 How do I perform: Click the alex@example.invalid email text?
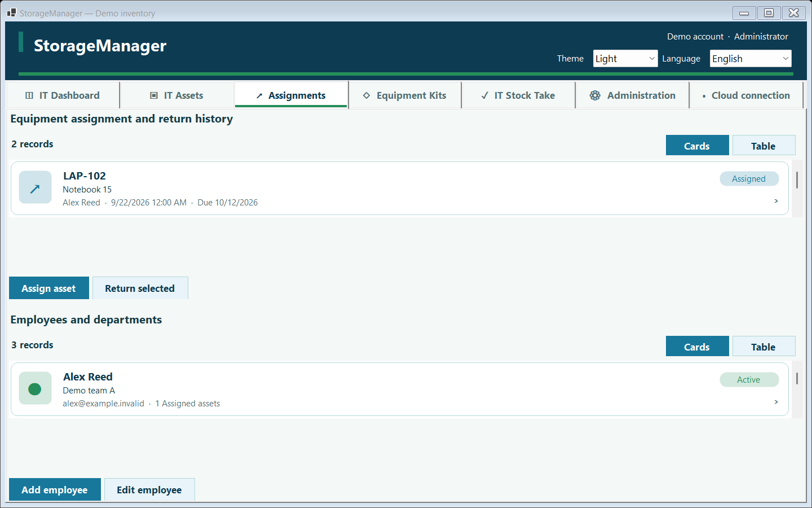point(103,404)
